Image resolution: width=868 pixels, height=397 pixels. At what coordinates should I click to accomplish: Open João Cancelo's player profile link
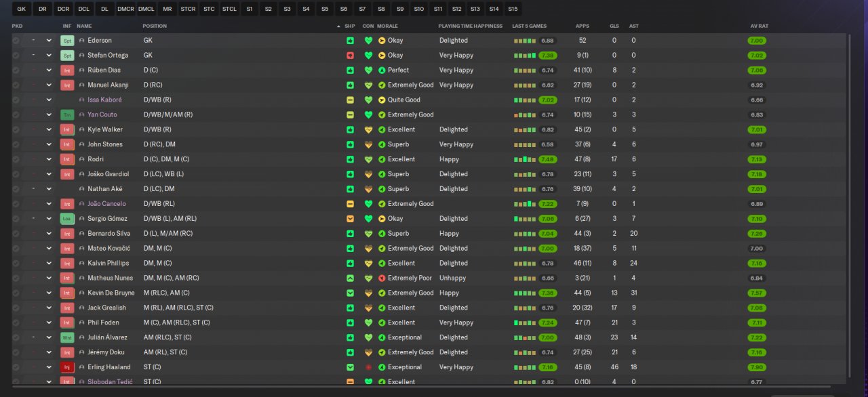(x=106, y=204)
